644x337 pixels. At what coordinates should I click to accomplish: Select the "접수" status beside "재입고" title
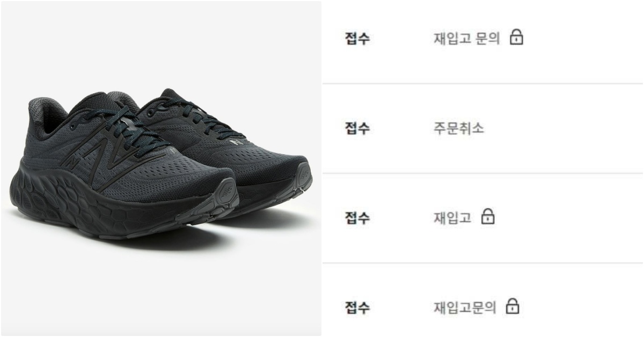[x=357, y=218]
